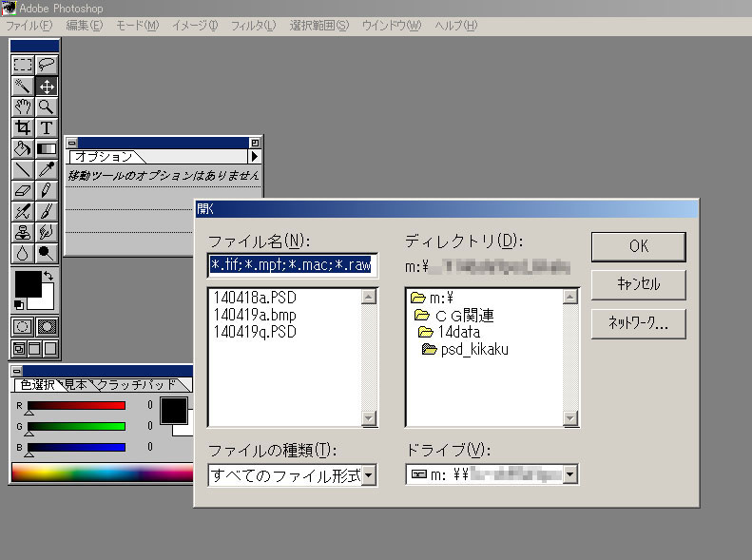Viewport: 752px width, 560px height.
Task: Set full screen with menu bar mode
Action: [34, 348]
